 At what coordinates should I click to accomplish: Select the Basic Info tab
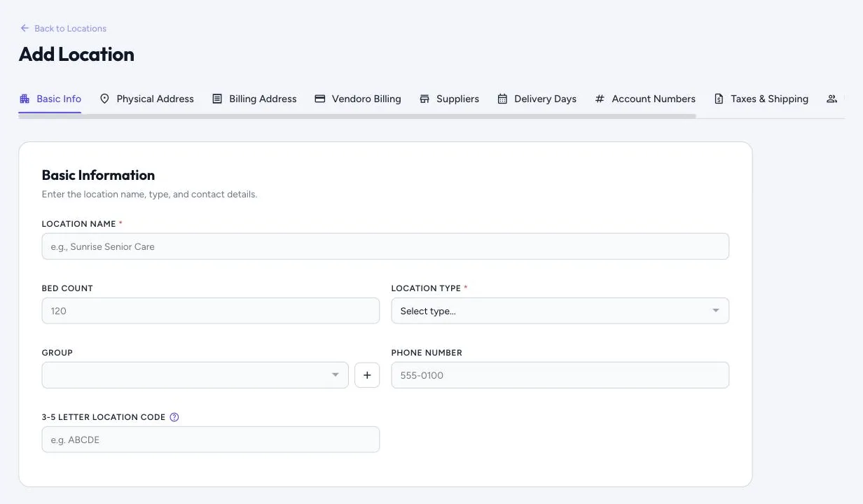tap(50, 99)
